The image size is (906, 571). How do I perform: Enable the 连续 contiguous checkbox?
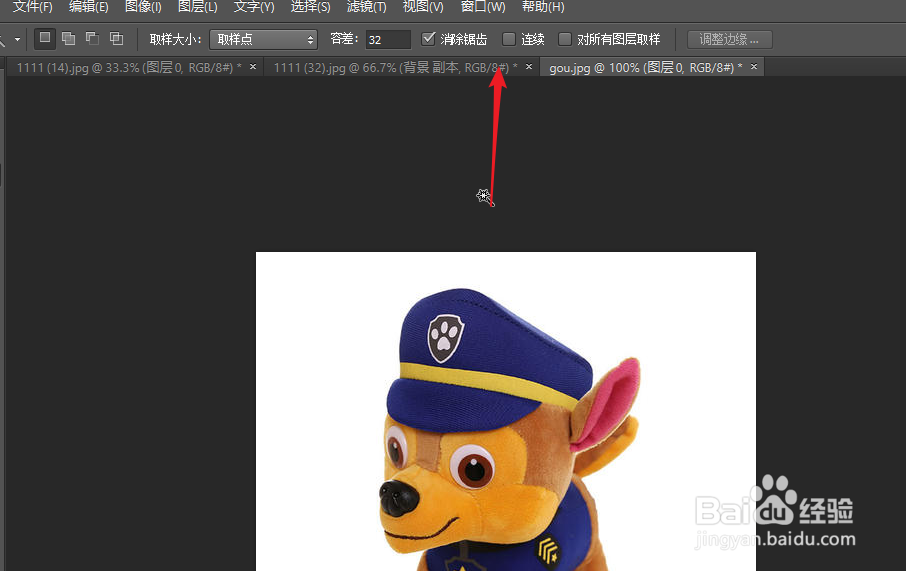click(508, 39)
